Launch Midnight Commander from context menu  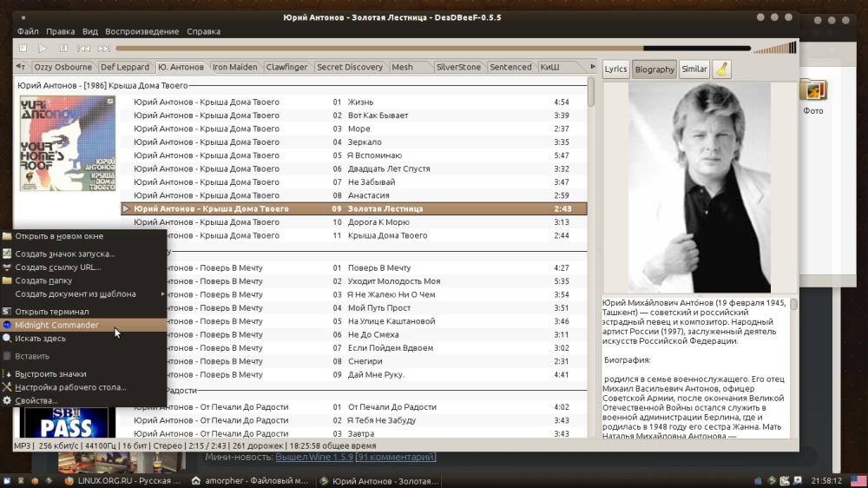pyautogui.click(x=83, y=325)
